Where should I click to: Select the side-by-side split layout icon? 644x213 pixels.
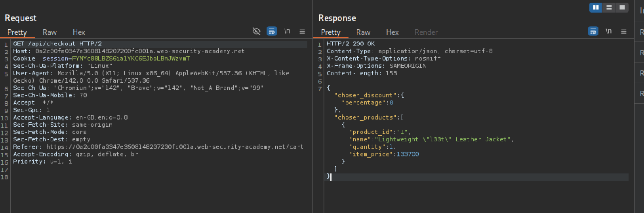coord(596,8)
